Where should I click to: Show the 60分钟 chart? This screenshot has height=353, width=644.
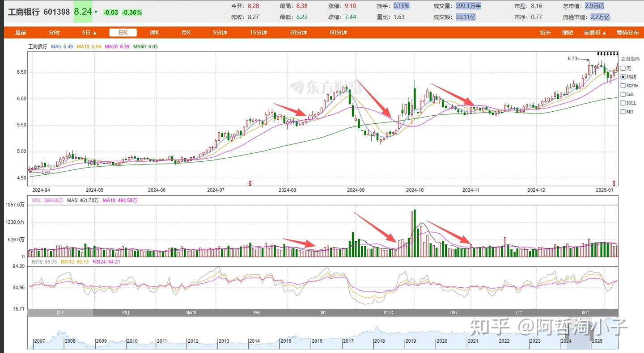click(x=339, y=33)
